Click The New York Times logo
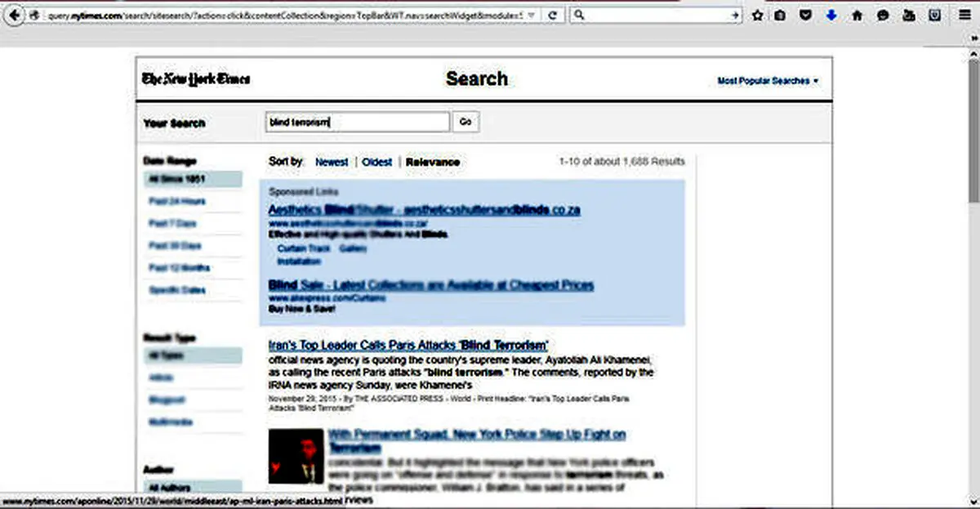The image size is (980, 509). click(x=196, y=79)
